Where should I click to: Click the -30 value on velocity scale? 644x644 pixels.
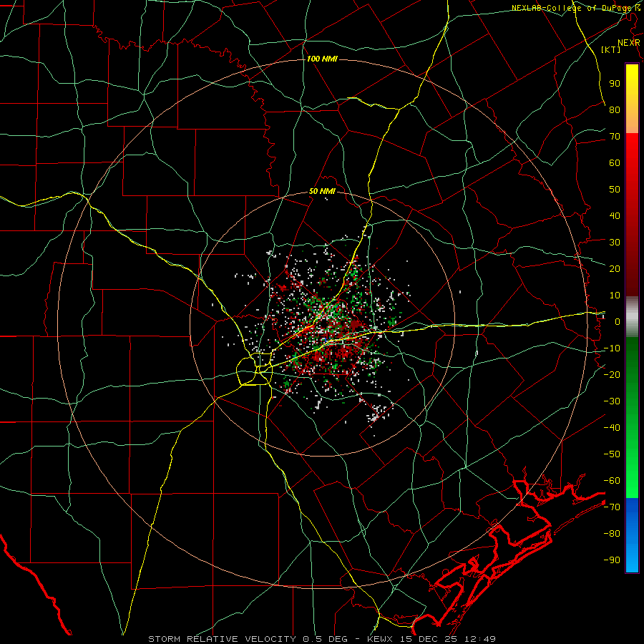612,401
